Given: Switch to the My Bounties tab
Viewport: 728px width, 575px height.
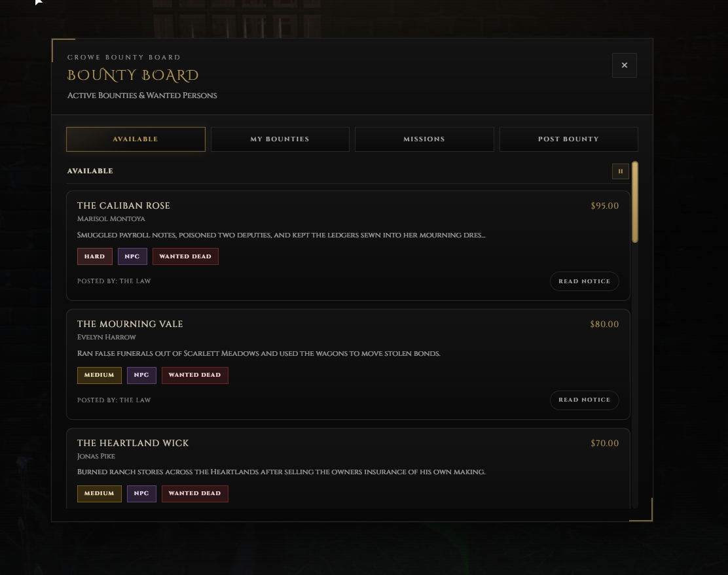Looking at the screenshot, I should (x=280, y=139).
